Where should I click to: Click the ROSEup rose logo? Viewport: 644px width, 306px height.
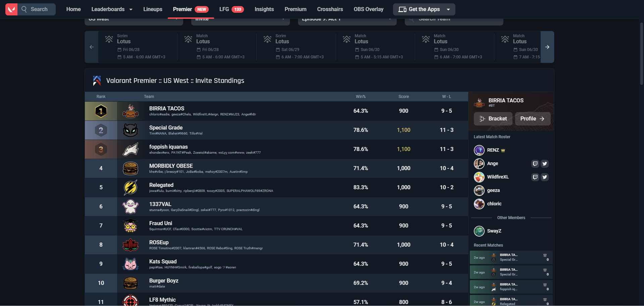coord(131,245)
